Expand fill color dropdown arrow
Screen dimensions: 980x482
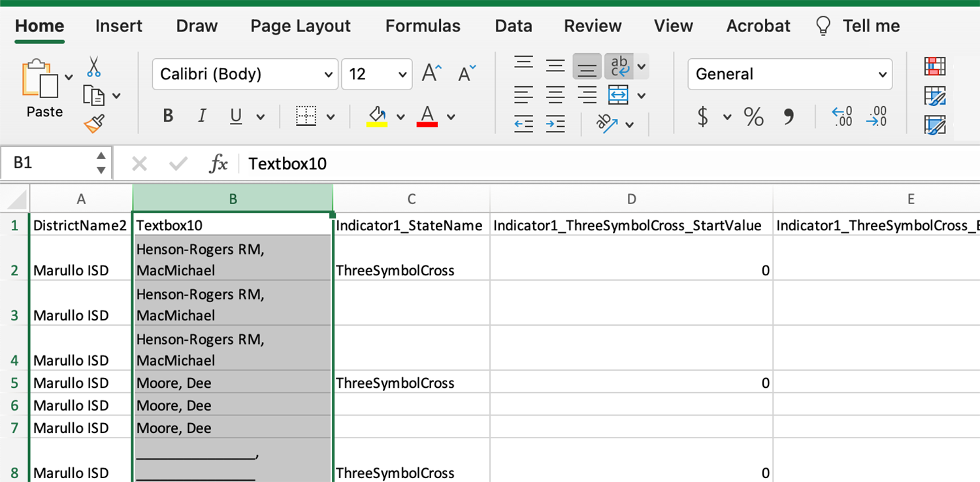(x=400, y=118)
